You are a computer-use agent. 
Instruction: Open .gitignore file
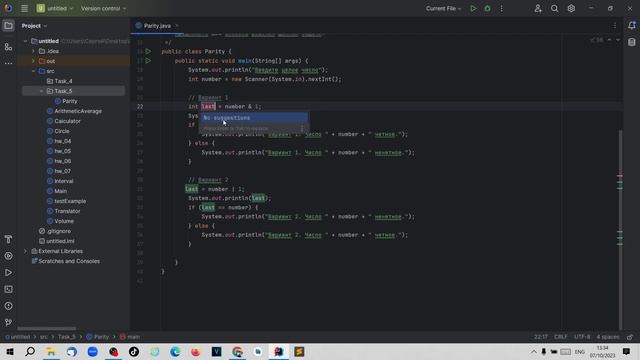tap(58, 231)
